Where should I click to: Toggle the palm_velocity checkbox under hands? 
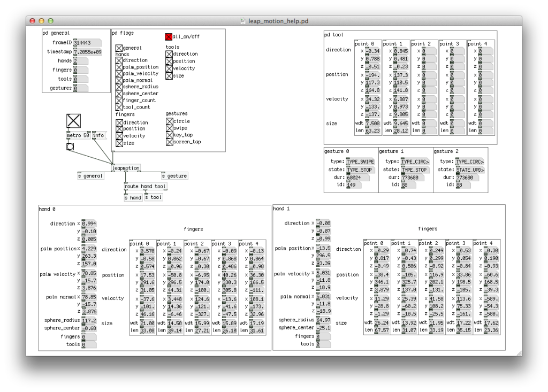119,74
